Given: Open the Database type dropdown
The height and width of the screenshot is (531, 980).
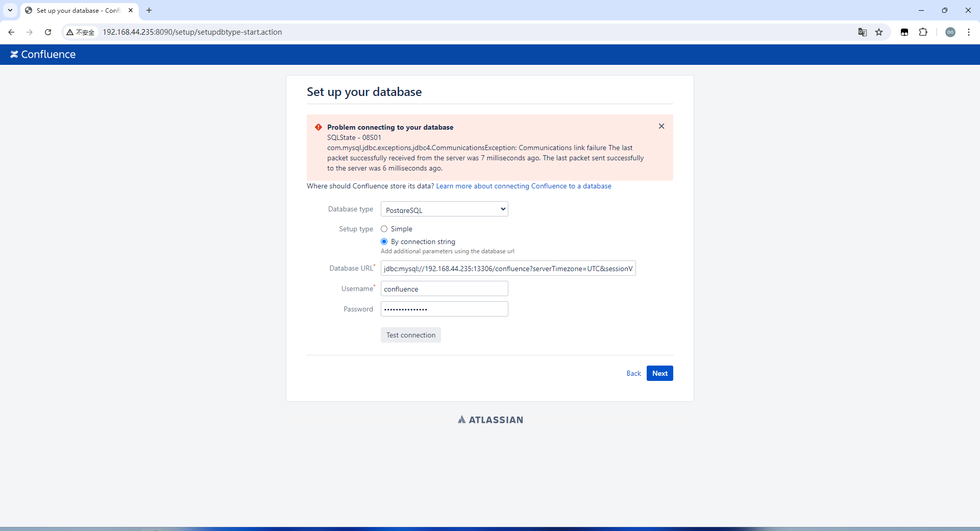Looking at the screenshot, I should tap(445, 209).
